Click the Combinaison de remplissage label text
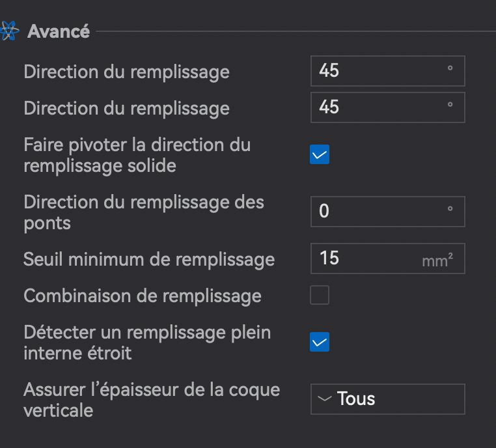This screenshot has height=448, width=496. click(143, 296)
